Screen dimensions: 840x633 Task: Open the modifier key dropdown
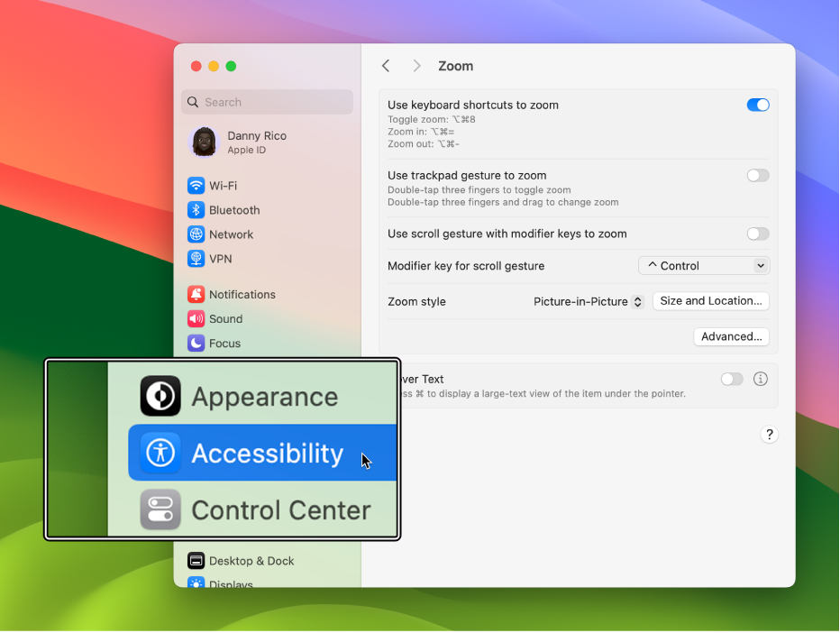click(703, 265)
